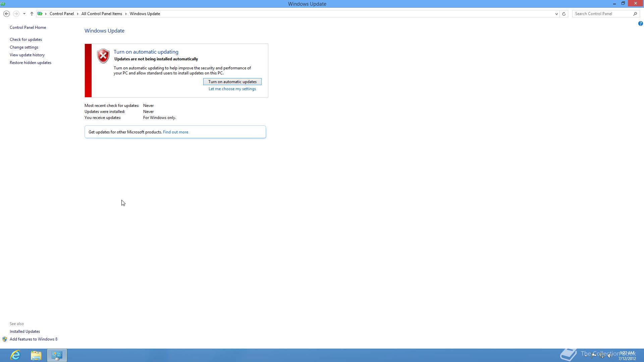Click Turn on automatic updates button
The height and width of the screenshot is (362, 644).
point(232,82)
